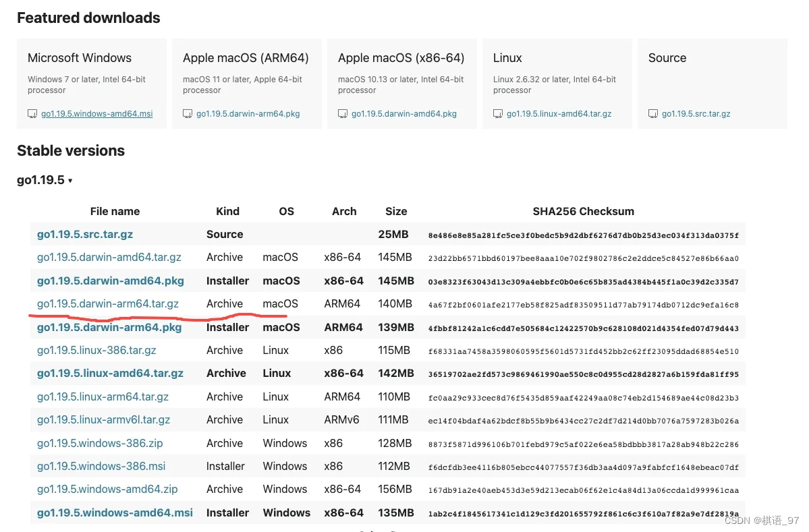The width and height of the screenshot is (809, 532).
Task: Download go1.19.5.linux-386.tar.gz archive
Action: [x=96, y=351]
